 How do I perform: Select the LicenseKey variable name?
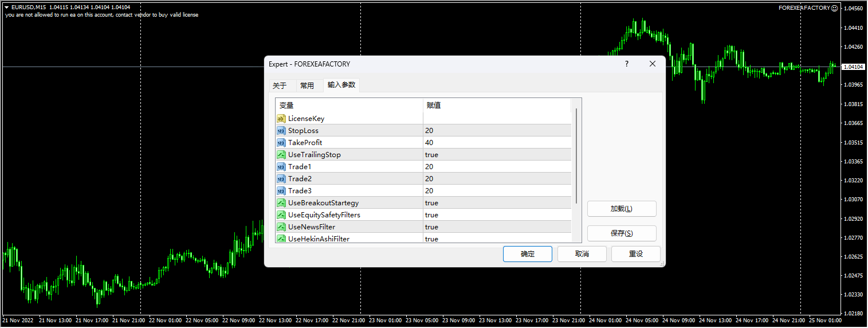pos(306,119)
